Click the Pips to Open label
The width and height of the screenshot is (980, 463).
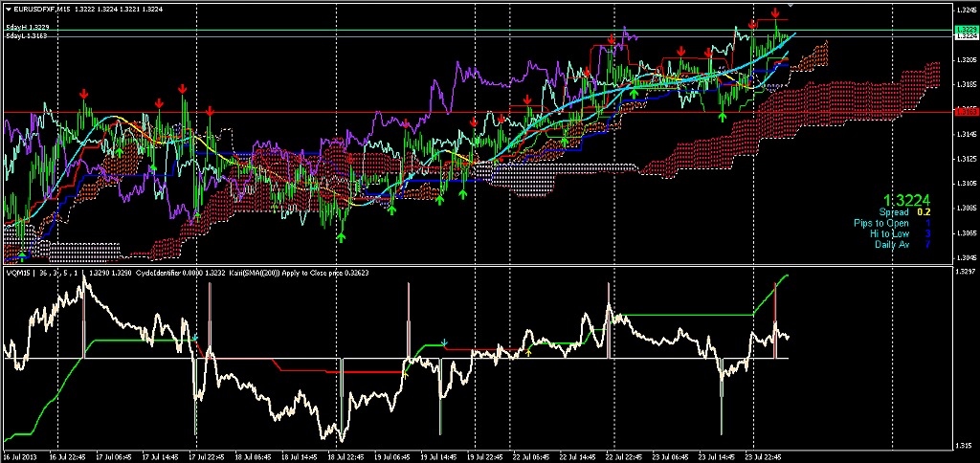[x=881, y=223]
